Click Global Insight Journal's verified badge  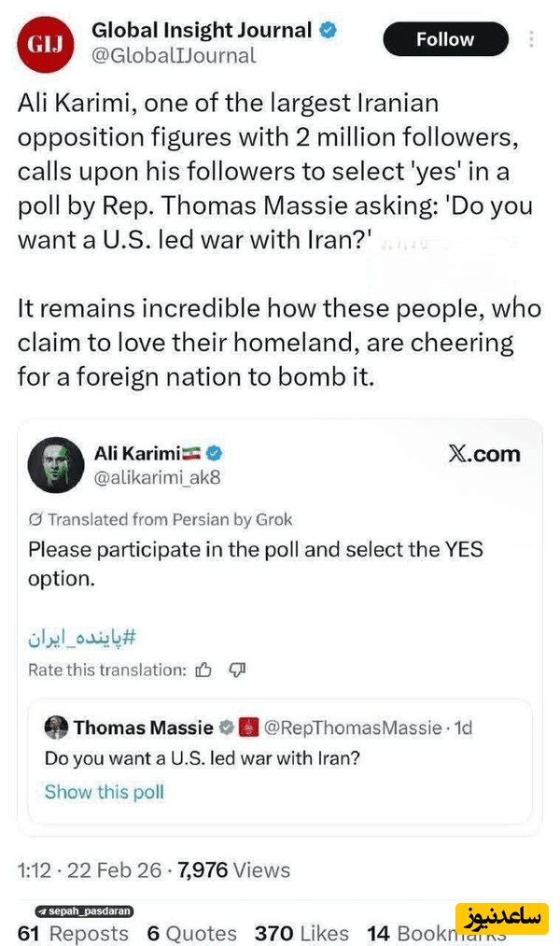tap(327, 30)
